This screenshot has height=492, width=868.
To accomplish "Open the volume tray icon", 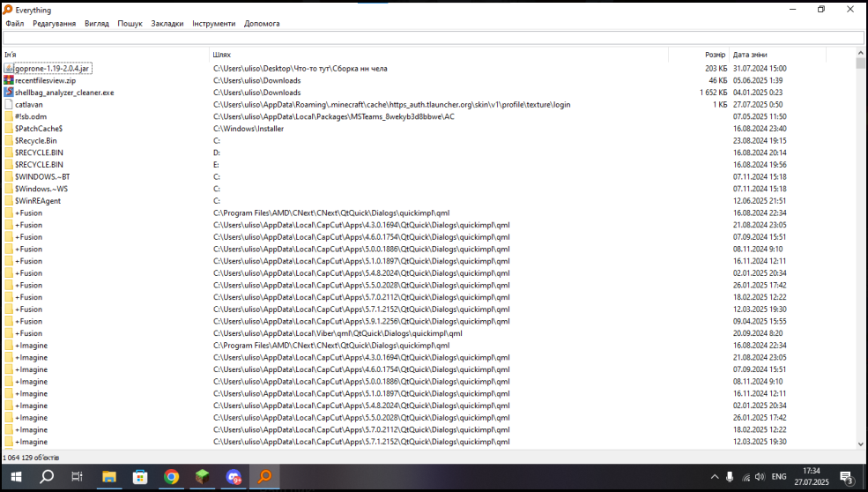I will [760, 477].
